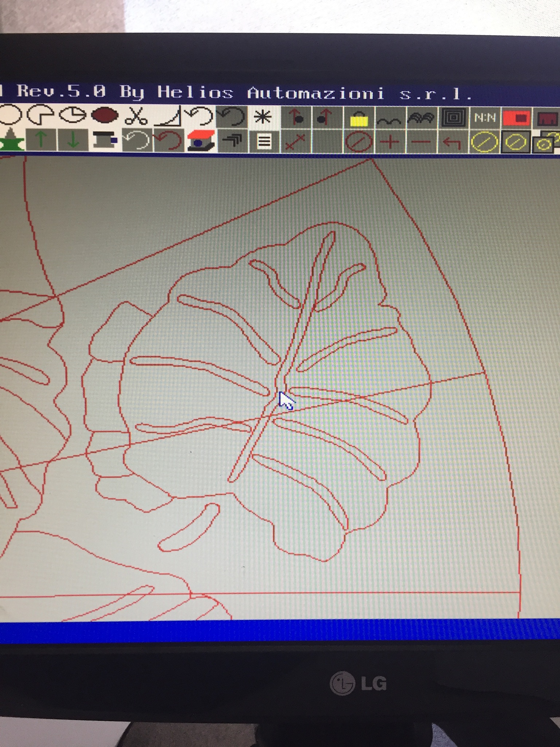Toggle the yellow padlock icon
This screenshot has height=747, width=560.
coord(359,118)
